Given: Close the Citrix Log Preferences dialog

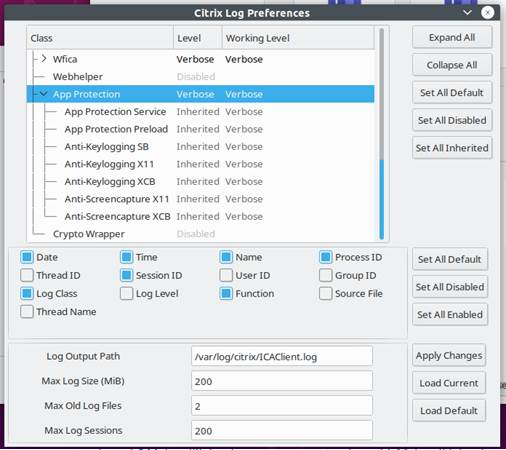Looking at the screenshot, I should point(487,13).
